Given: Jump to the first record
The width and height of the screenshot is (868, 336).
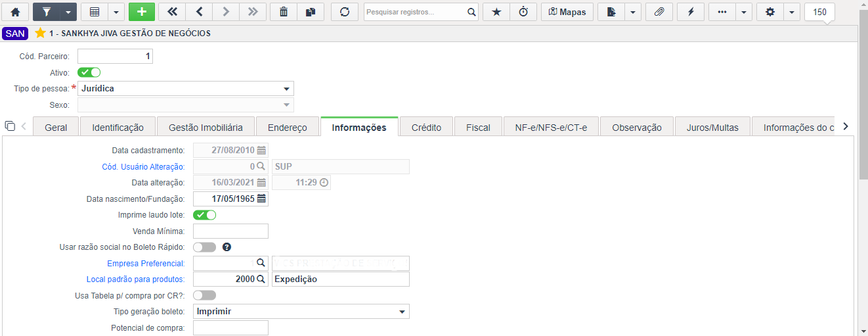Looking at the screenshot, I should [x=172, y=12].
